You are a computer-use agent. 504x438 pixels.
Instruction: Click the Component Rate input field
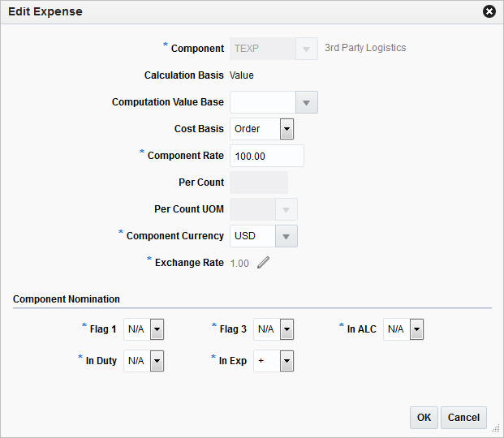click(x=267, y=156)
